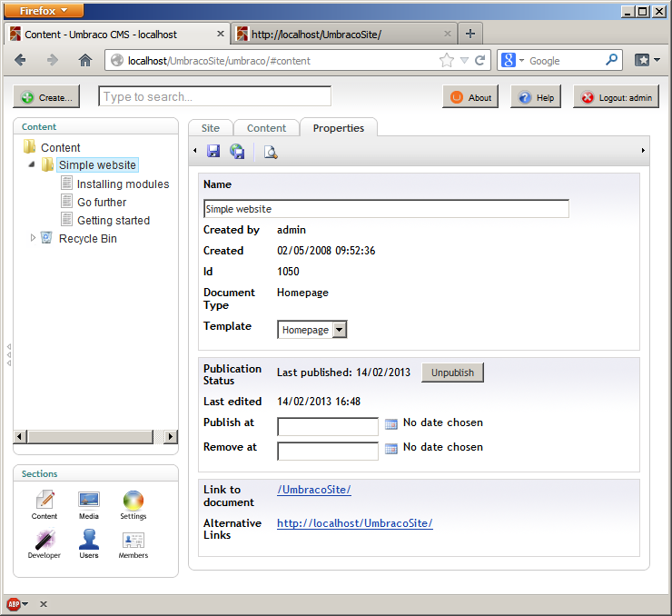The height and width of the screenshot is (616, 672).
Task: Click the Publish at date field
Action: tap(328, 426)
